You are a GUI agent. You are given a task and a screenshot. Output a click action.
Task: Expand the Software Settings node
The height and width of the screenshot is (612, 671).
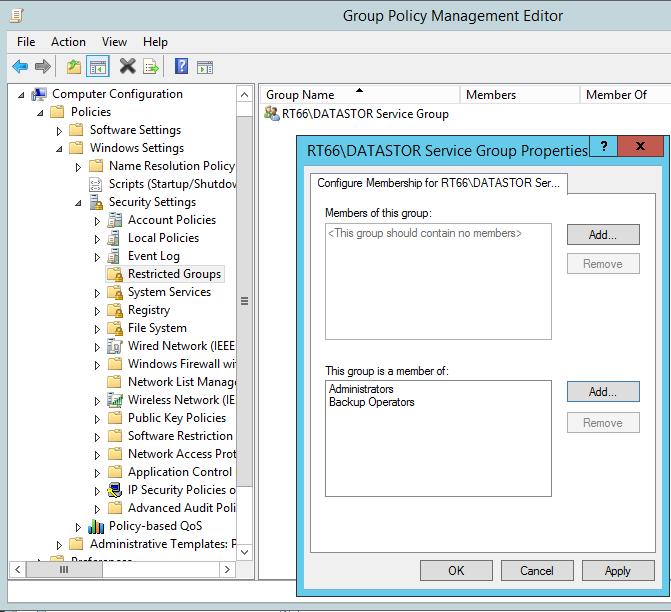59,131
